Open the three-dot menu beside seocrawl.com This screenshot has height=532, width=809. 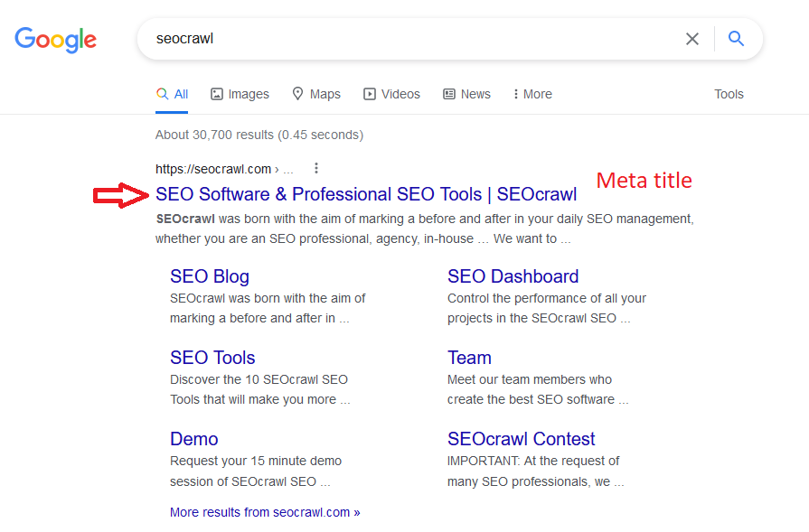315,168
